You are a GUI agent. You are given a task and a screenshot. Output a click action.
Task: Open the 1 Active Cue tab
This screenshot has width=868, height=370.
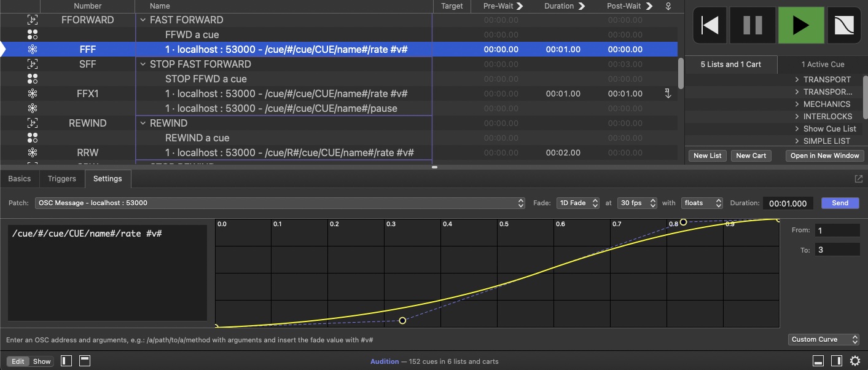[823, 65]
